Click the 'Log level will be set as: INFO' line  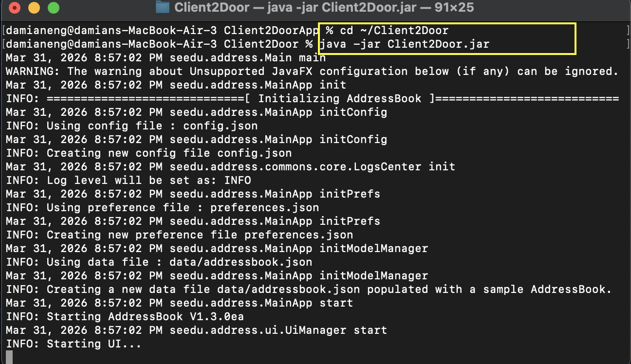point(129,181)
